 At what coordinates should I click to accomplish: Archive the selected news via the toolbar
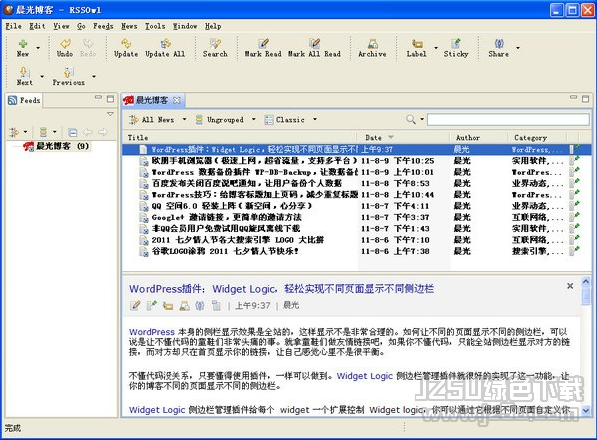click(x=372, y=48)
